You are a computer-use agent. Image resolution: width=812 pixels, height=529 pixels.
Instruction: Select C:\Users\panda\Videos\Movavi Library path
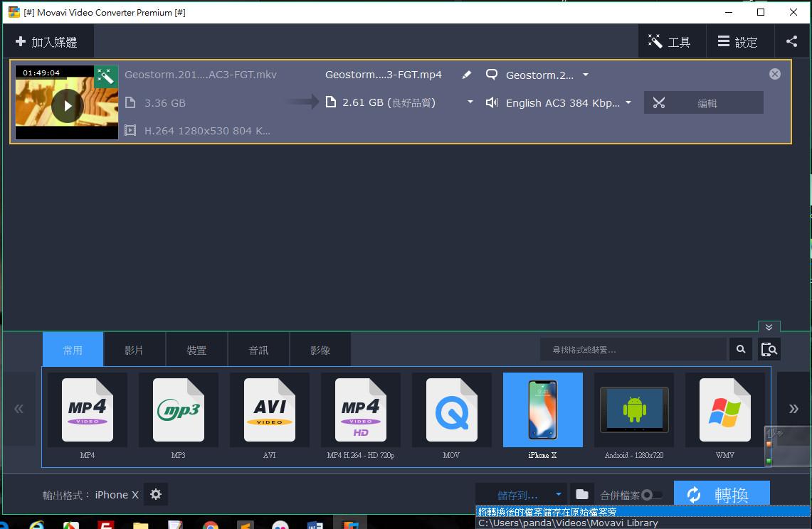(643, 523)
